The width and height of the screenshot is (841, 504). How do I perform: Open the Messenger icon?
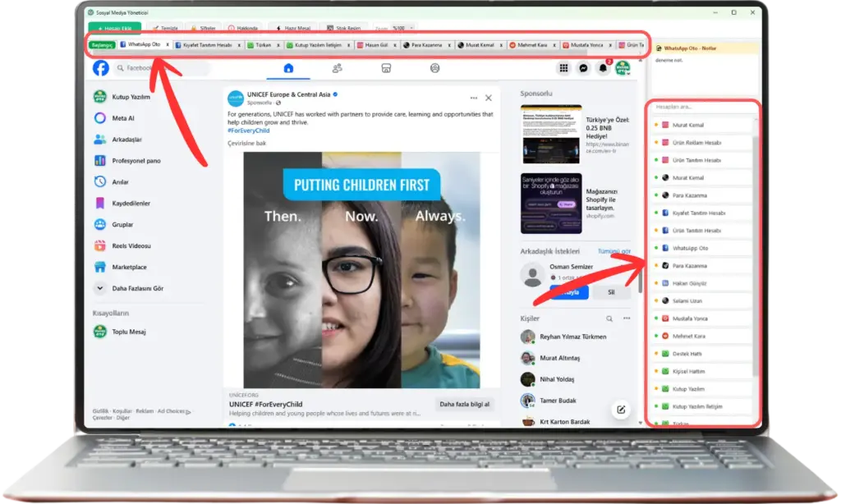point(584,68)
